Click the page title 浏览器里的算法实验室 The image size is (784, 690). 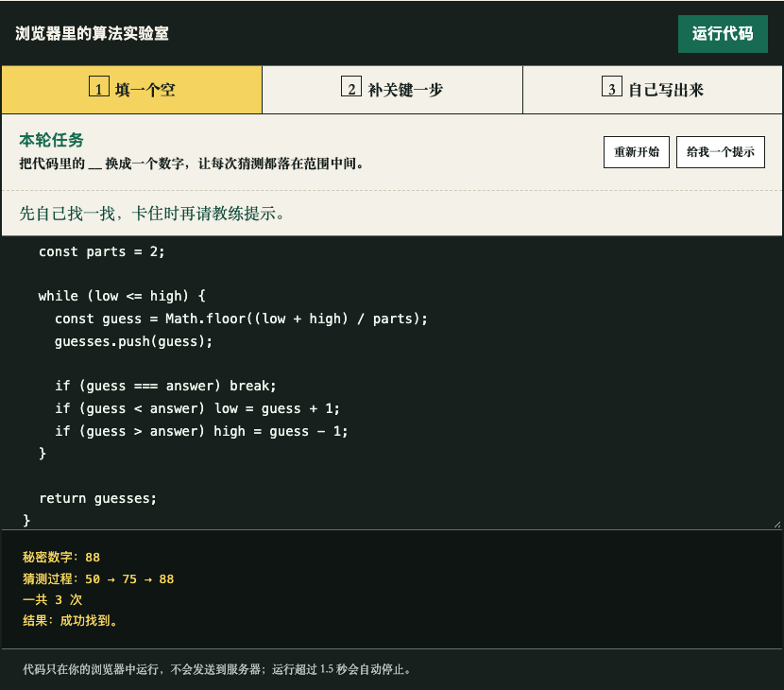click(92, 33)
